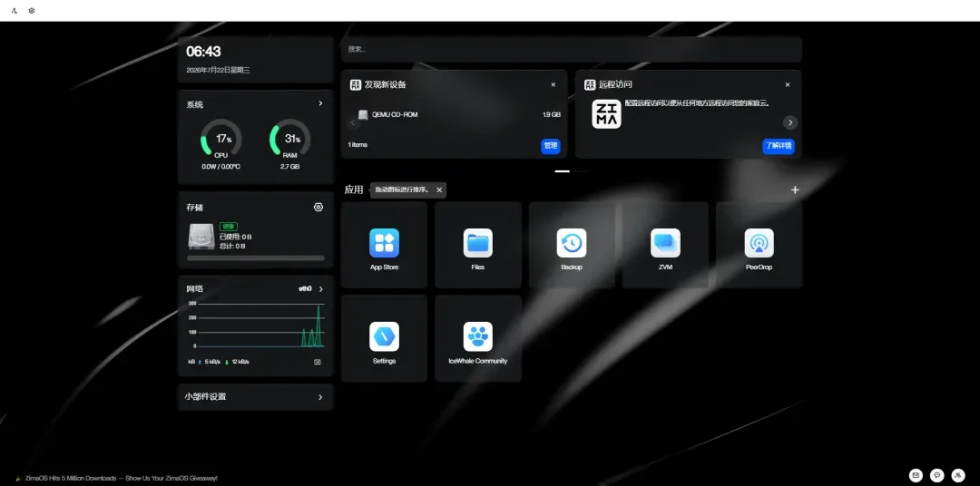Open the Settings app tile

(384, 338)
